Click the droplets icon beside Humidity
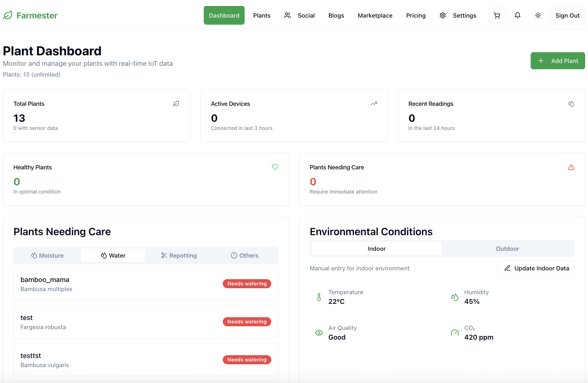 pos(455,297)
